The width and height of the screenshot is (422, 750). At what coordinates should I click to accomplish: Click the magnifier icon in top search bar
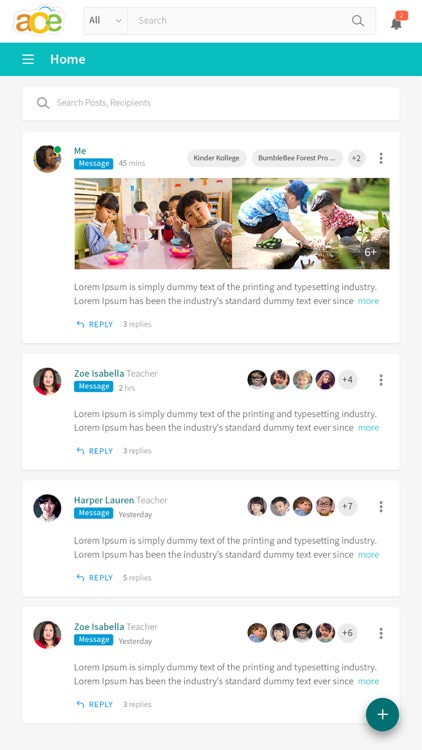pyautogui.click(x=357, y=21)
